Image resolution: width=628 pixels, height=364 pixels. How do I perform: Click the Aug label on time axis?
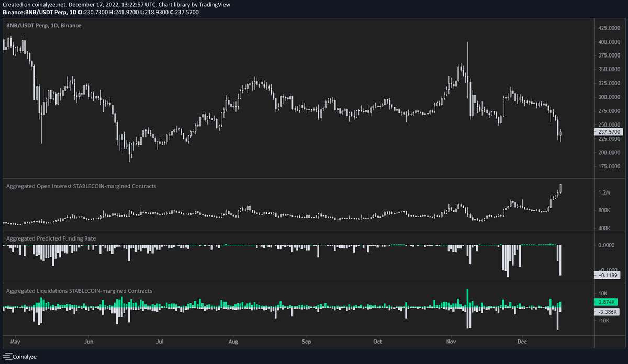click(234, 342)
